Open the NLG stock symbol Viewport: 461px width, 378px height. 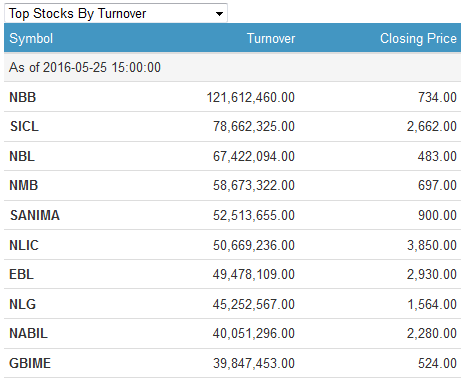click(x=22, y=304)
